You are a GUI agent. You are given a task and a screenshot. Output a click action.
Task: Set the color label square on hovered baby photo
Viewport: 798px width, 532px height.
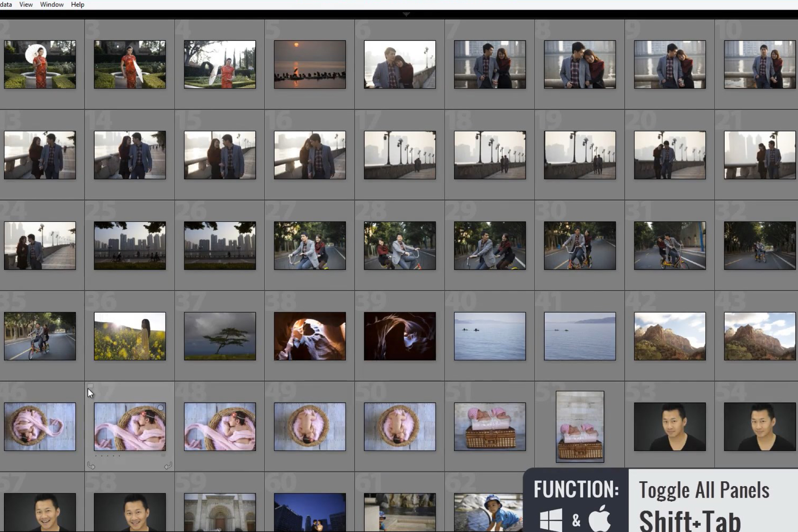(163, 455)
